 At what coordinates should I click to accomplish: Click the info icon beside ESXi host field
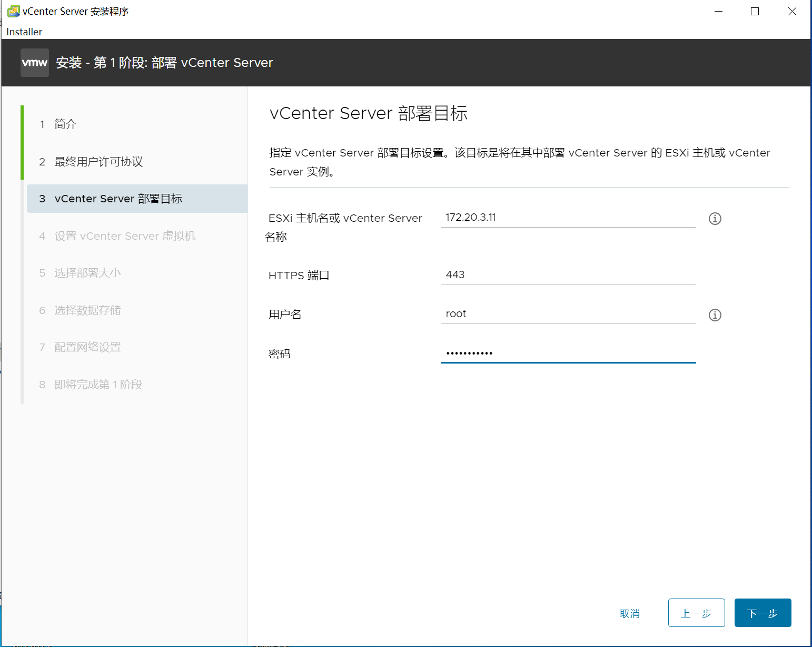click(x=715, y=219)
